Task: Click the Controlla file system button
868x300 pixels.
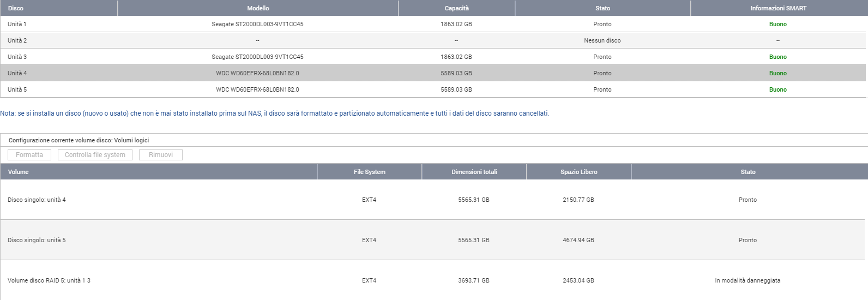Action: [x=95, y=155]
